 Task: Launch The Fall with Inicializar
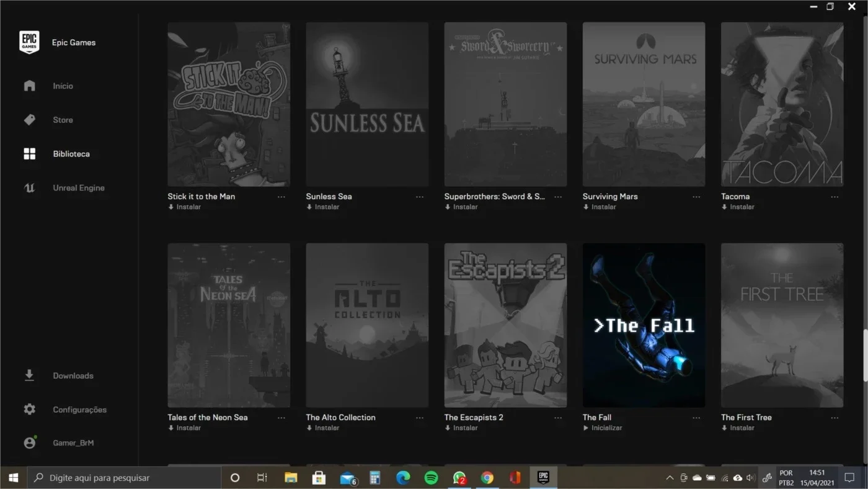click(602, 428)
